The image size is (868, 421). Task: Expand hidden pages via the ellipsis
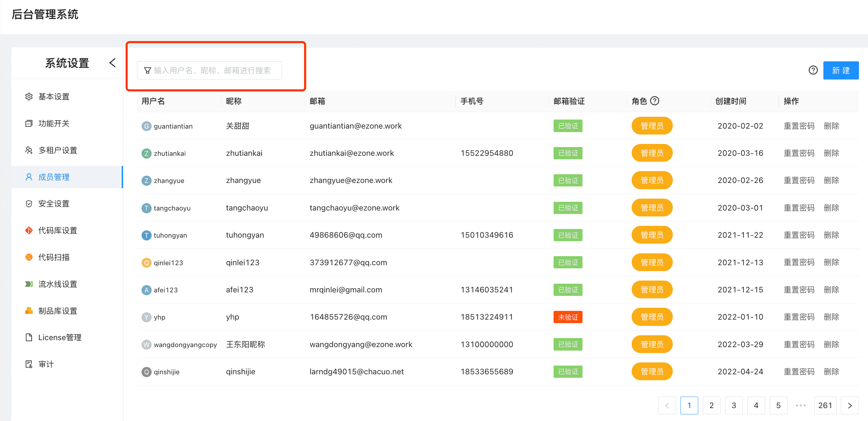tap(800, 405)
